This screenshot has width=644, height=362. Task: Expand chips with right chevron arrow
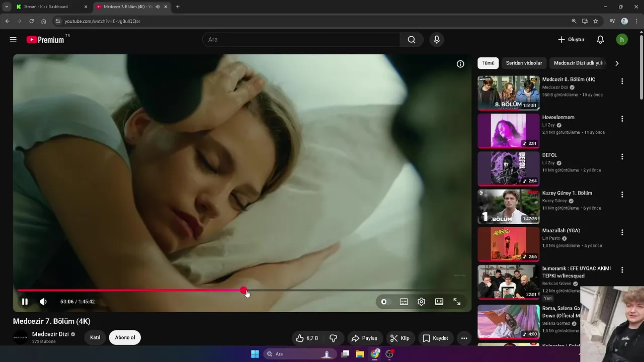(x=617, y=63)
